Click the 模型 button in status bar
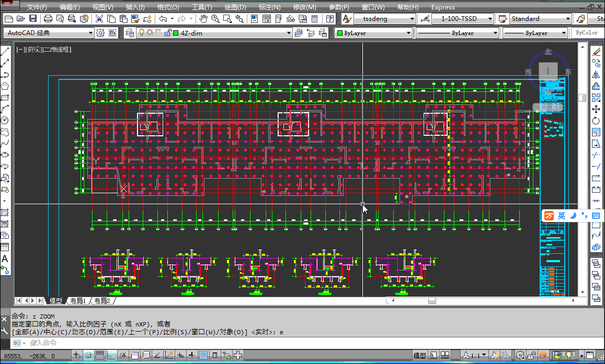Image resolution: width=605 pixels, height=364 pixels. (419, 356)
